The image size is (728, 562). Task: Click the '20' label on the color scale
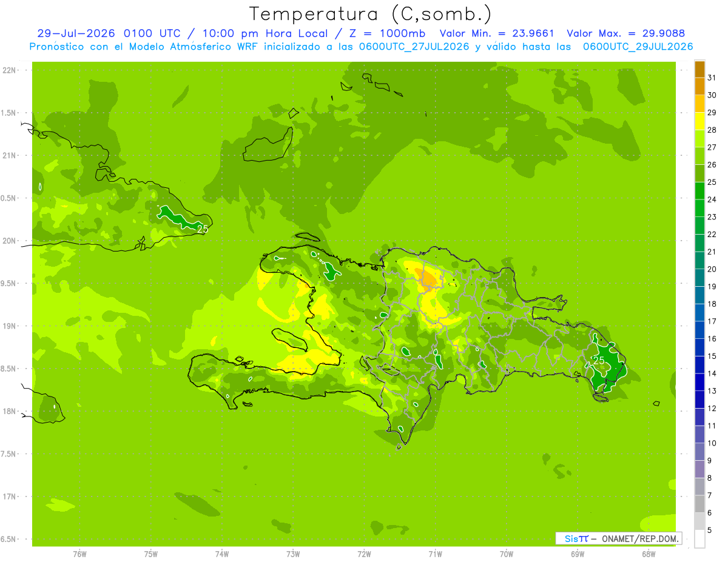pos(712,269)
